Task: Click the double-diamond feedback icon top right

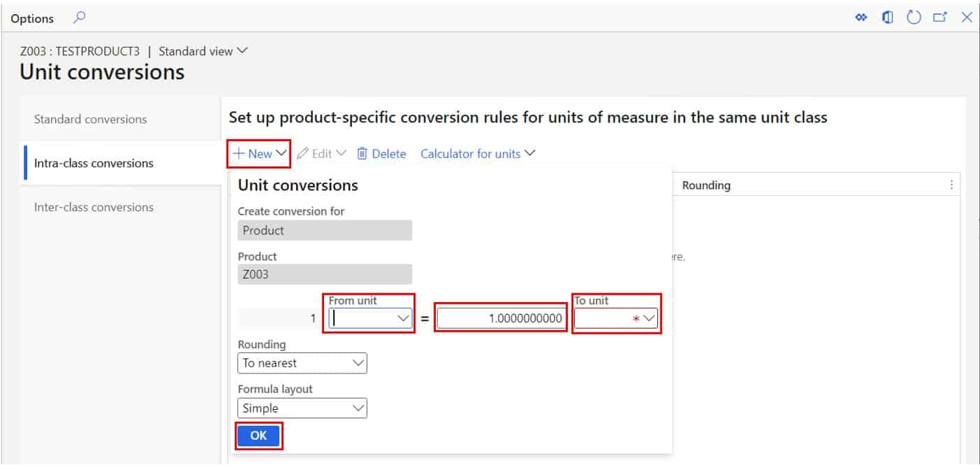Action: (861, 17)
